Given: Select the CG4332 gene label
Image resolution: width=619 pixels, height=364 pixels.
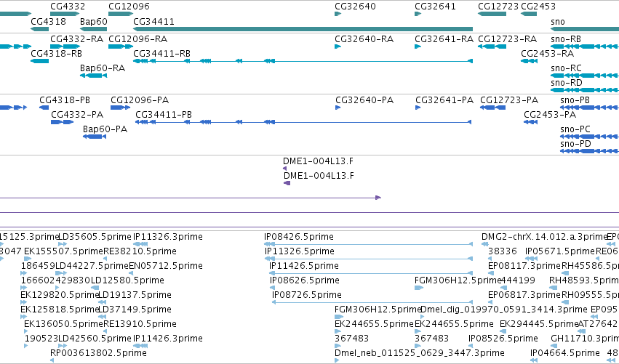Looking at the screenshot, I should click(68, 7).
